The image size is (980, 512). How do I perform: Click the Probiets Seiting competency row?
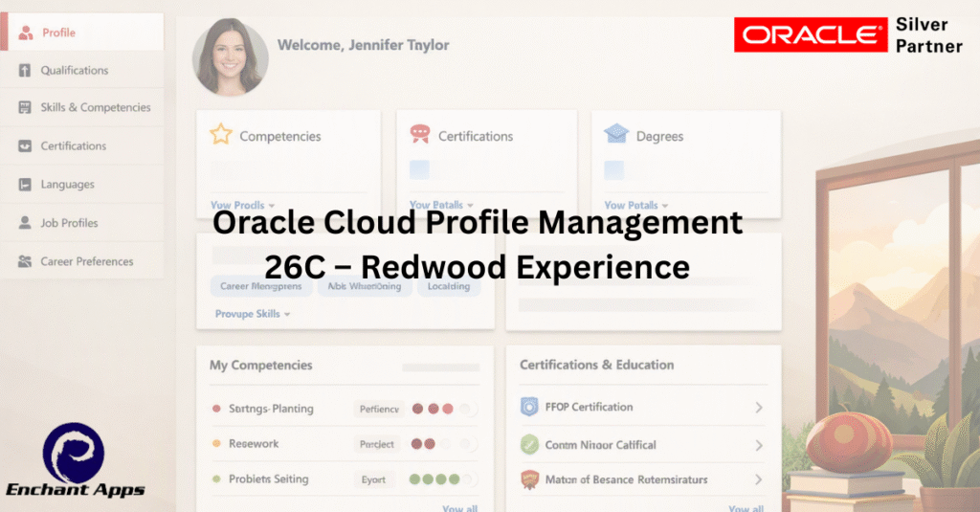click(x=345, y=479)
